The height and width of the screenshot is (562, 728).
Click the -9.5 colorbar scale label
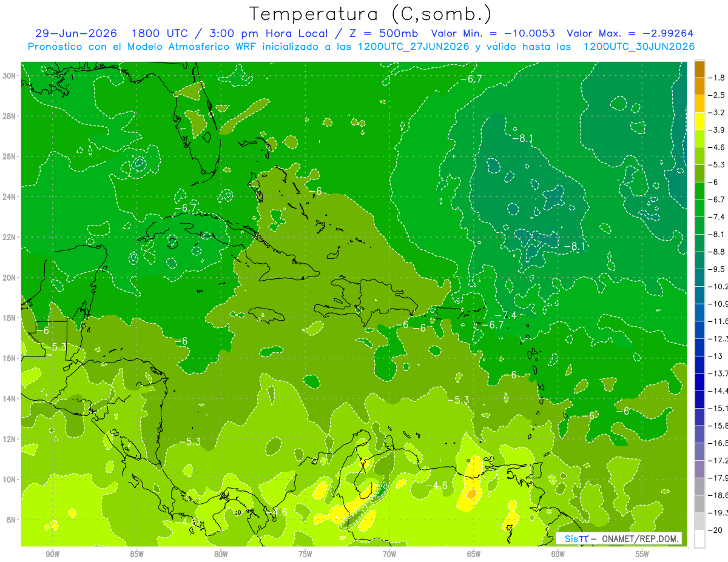(717, 269)
